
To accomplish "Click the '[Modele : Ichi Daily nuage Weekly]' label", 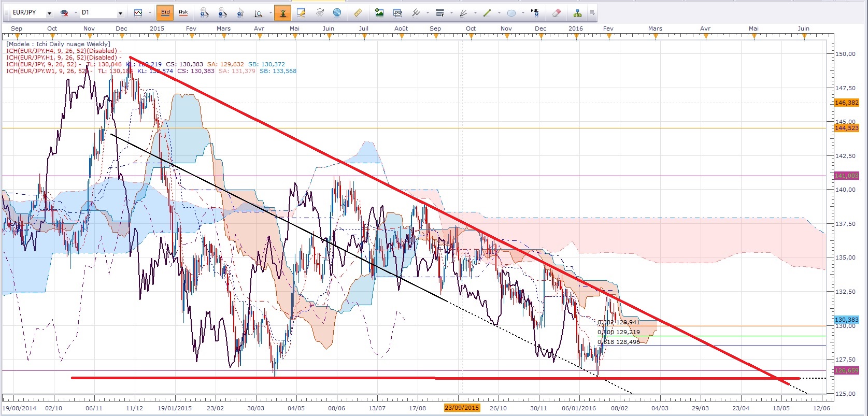I will [x=58, y=44].
